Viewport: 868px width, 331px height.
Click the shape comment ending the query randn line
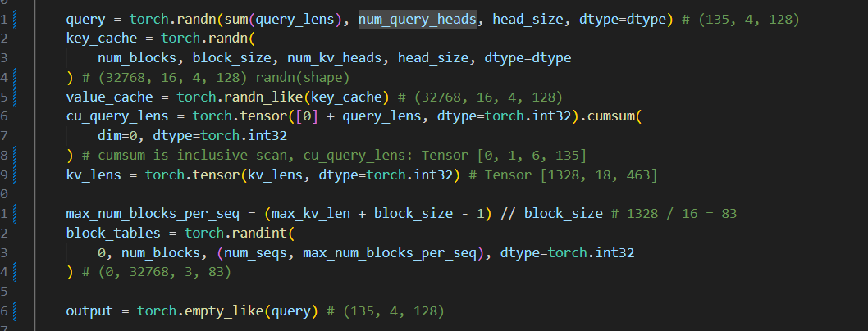[741, 20]
